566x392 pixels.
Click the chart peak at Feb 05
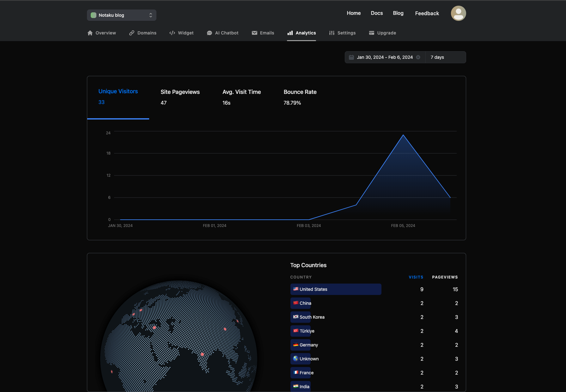click(x=403, y=135)
